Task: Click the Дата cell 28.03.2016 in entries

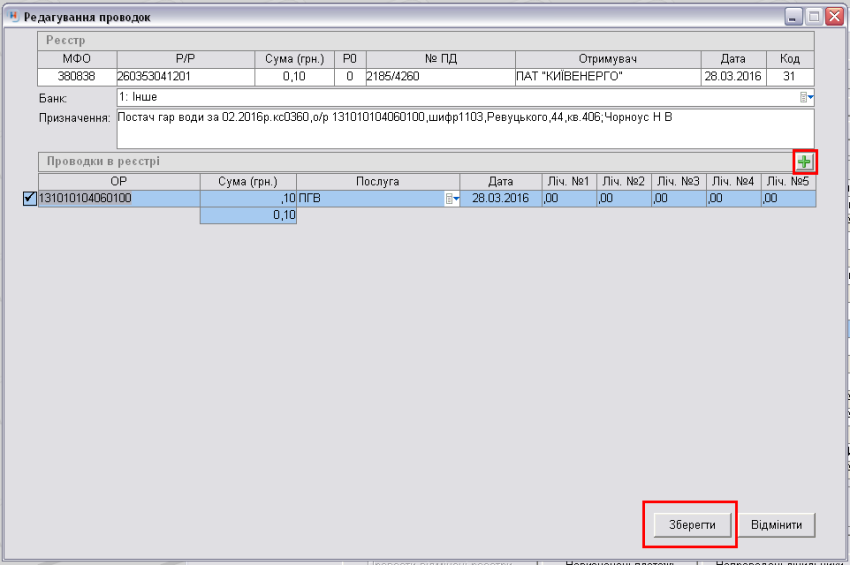Action: (500, 199)
